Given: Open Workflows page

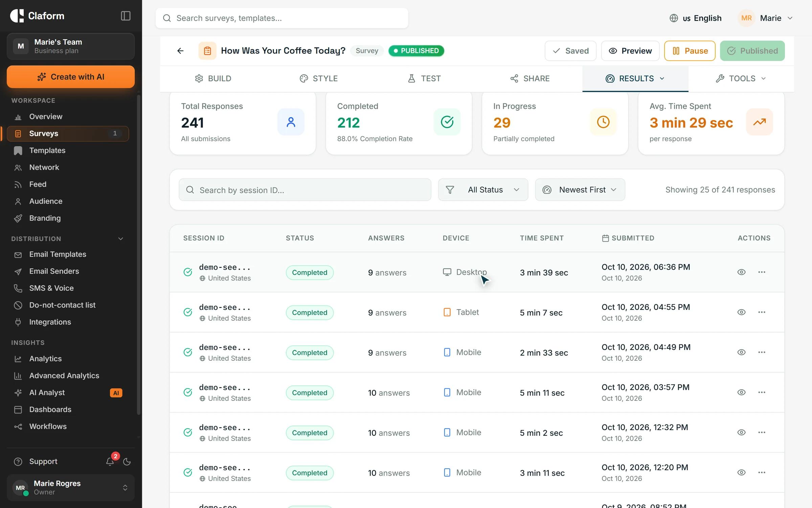Looking at the screenshot, I should point(68,426).
